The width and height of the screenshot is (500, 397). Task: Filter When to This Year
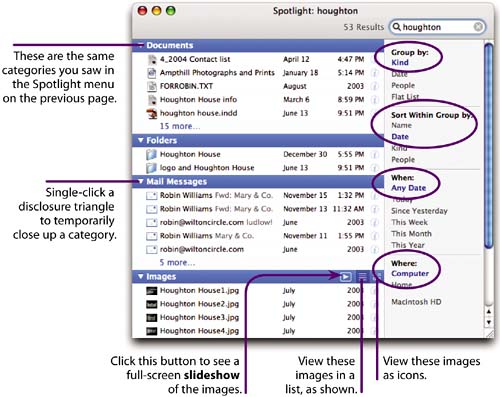point(408,245)
